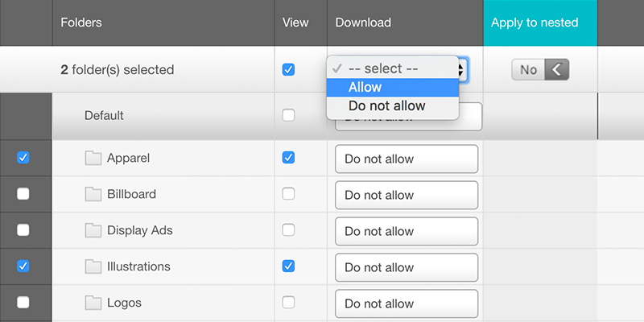Pick the -- select -- option in dropdown
The height and width of the screenshot is (322, 644).
click(x=393, y=68)
